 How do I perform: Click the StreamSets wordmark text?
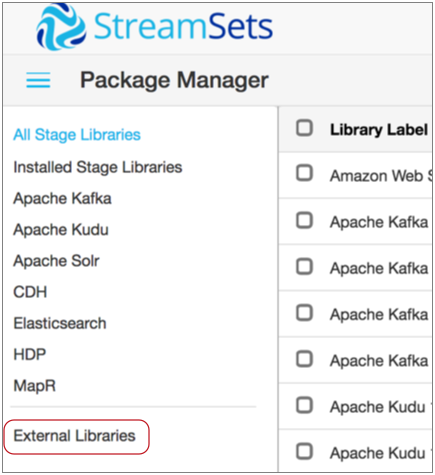[183, 26]
